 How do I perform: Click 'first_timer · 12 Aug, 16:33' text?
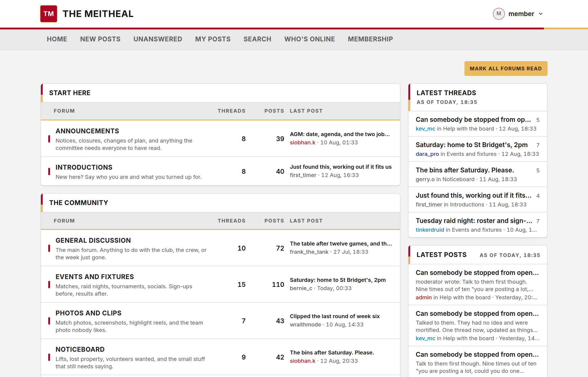tap(324, 175)
